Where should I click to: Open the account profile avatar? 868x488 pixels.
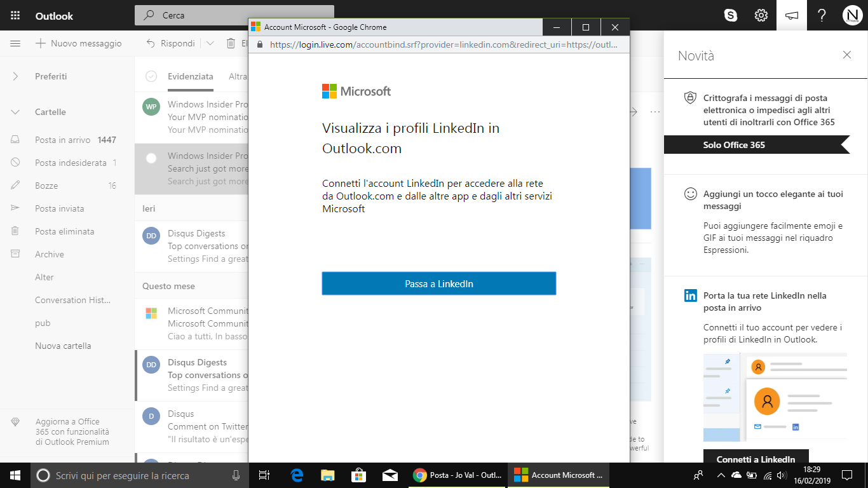point(852,16)
